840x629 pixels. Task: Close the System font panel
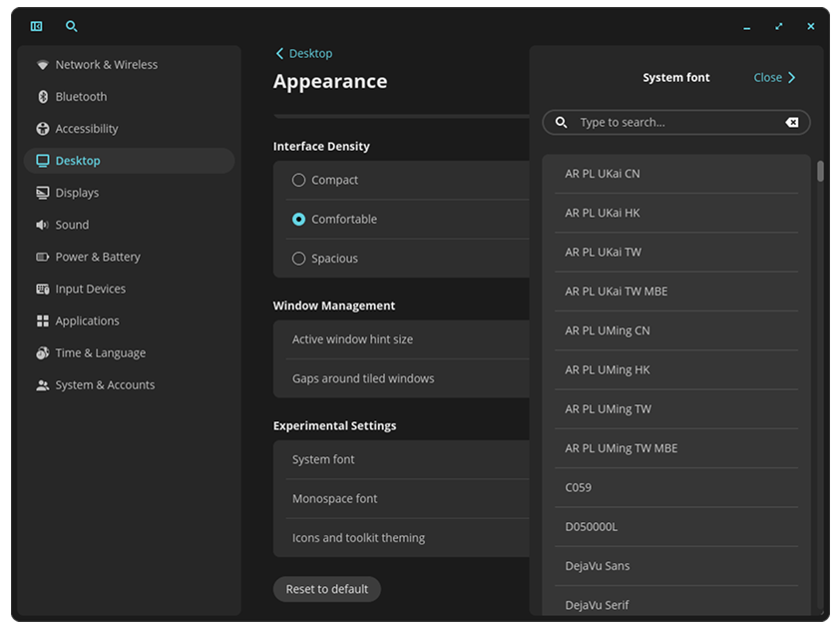(x=774, y=78)
